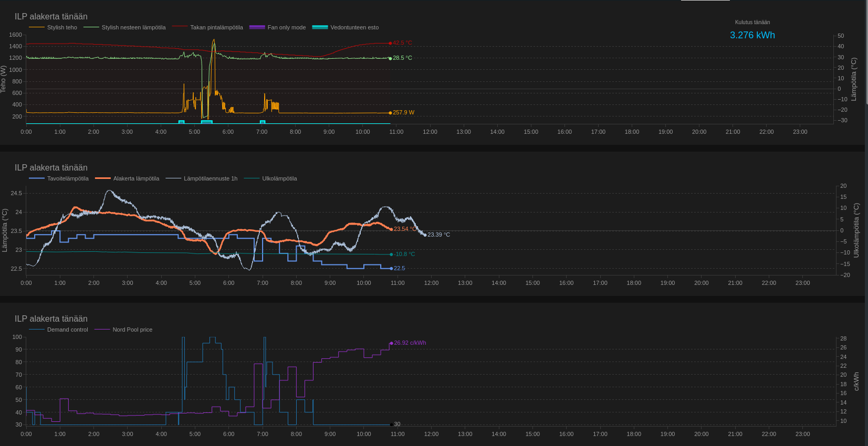Click the 42.5 °C end-of-line marker
This screenshot has width=868, height=446.
tap(390, 43)
